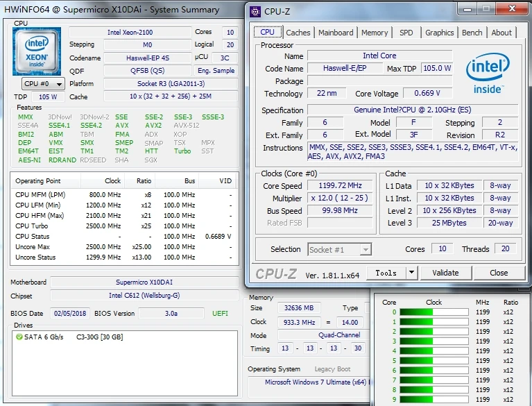Show the About tab
The width and height of the screenshot is (532, 406).
point(501,32)
